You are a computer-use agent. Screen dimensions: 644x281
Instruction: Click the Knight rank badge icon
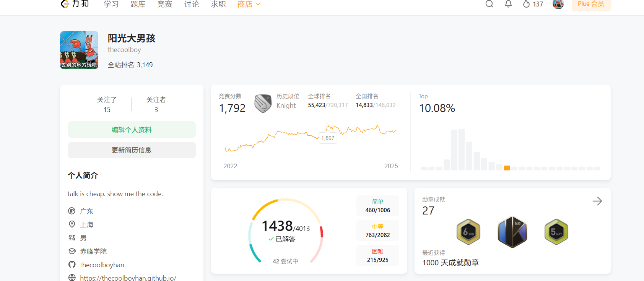pos(263,103)
